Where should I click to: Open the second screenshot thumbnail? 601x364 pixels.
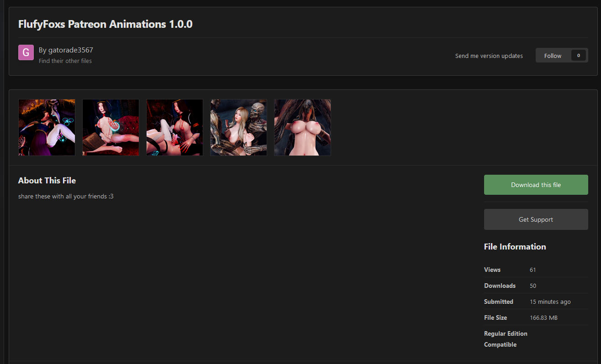pyautogui.click(x=111, y=127)
